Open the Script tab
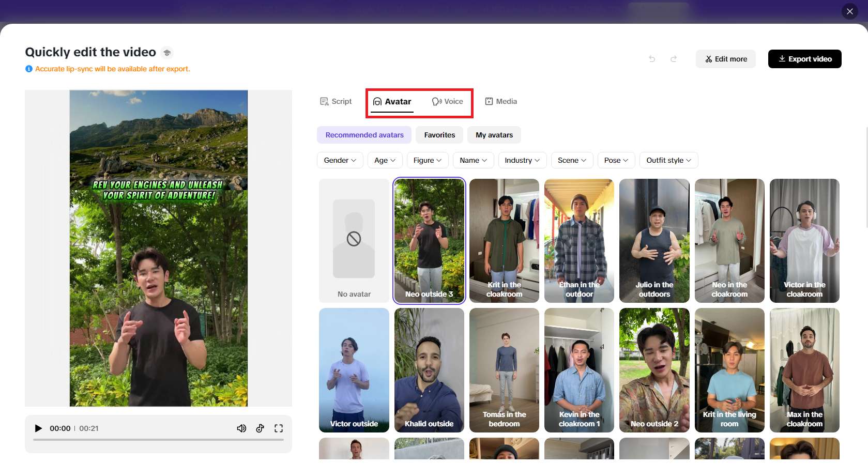The width and height of the screenshot is (868, 464). (x=336, y=101)
